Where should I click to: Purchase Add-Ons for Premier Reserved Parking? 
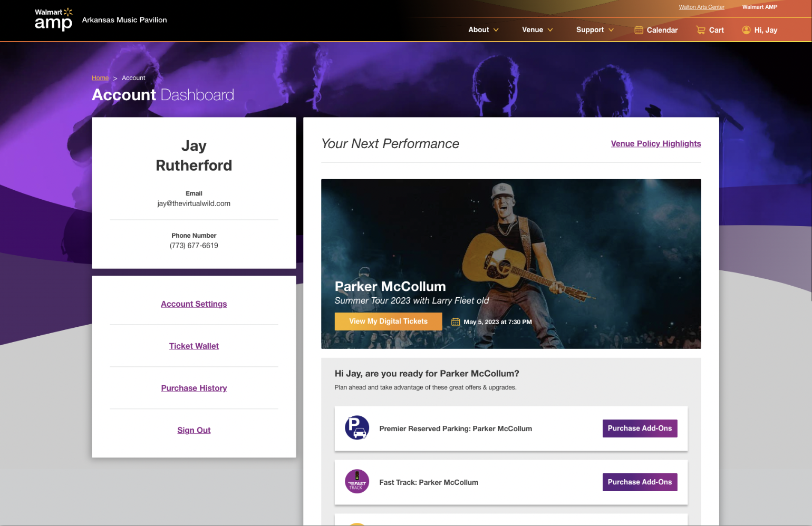(x=640, y=428)
